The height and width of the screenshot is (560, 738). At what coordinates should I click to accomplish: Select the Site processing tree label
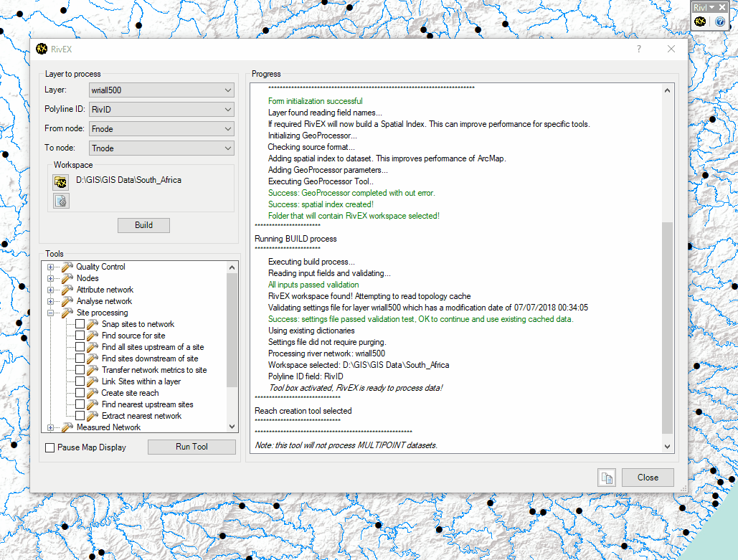pyautogui.click(x=102, y=313)
